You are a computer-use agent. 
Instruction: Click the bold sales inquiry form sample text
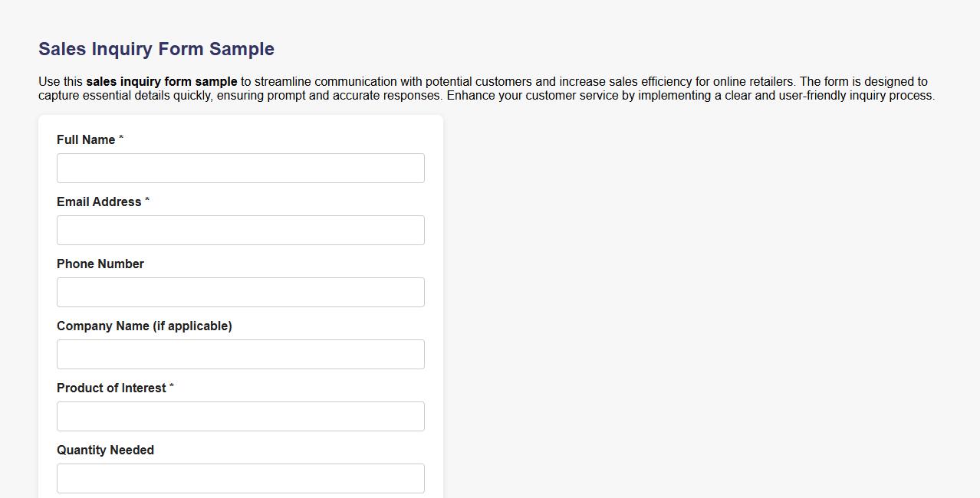click(161, 81)
